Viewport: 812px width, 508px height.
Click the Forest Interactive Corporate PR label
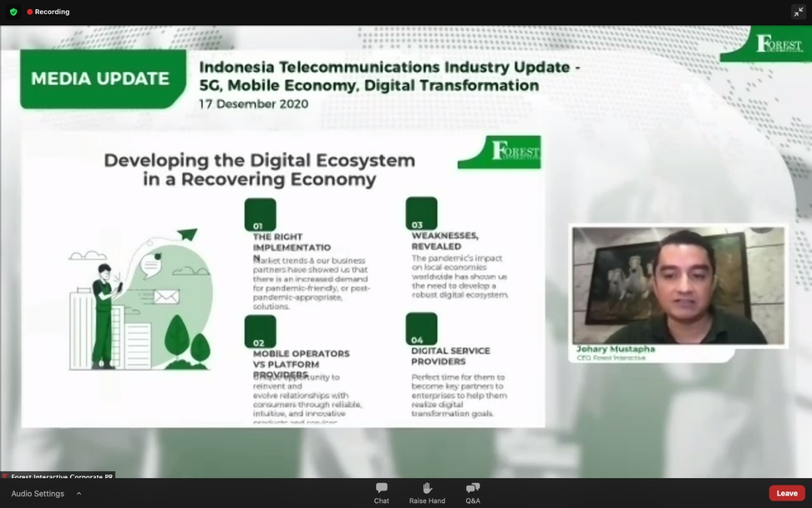point(60,476)
